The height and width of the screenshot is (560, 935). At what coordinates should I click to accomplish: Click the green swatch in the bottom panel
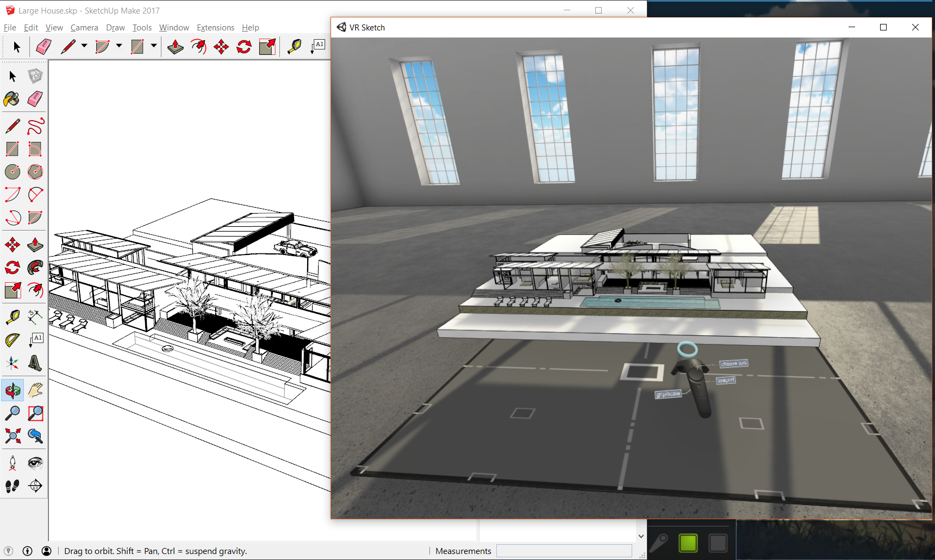(688, 542)
